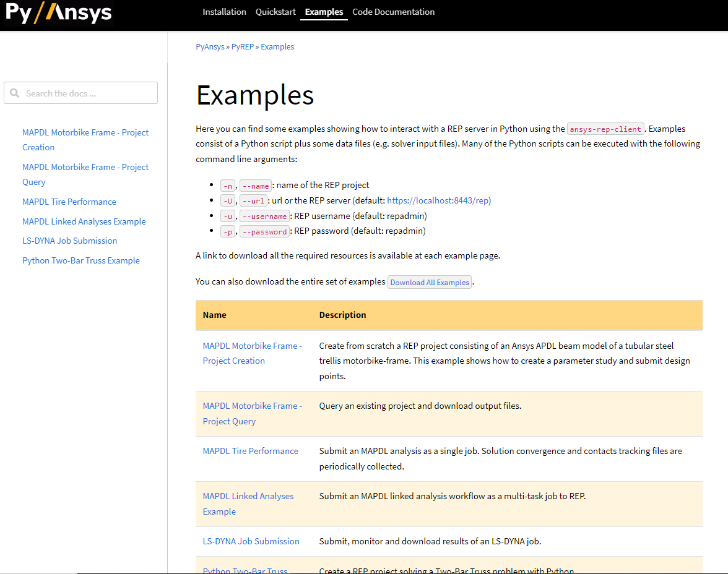Click PyAnsys breadcrumb link
728x574 pixels.
coord(210,47)
